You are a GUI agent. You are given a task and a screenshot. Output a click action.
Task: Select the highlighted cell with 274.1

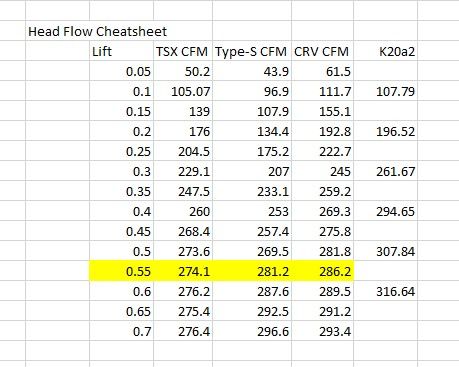coord(183,271)
